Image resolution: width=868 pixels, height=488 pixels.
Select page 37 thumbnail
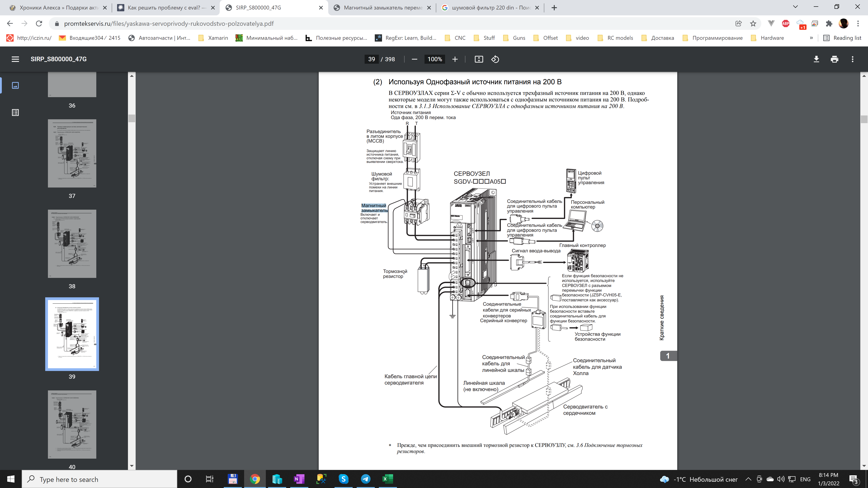tap(72, 154)
